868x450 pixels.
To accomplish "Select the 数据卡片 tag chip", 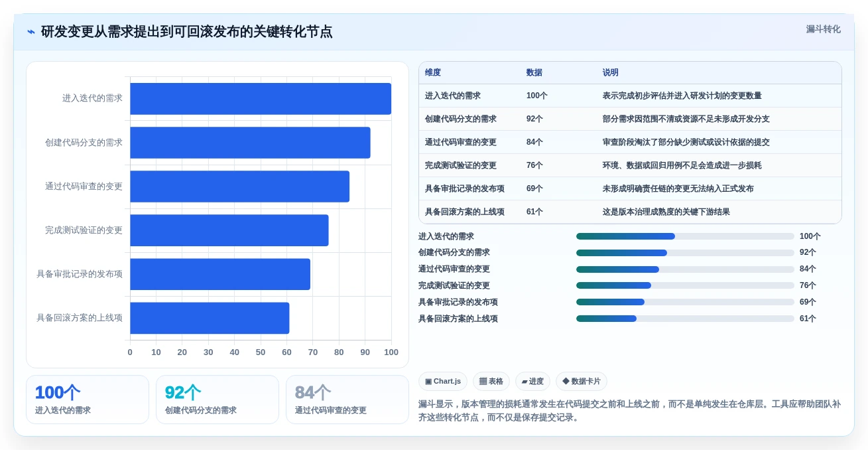I will point(582,382).
